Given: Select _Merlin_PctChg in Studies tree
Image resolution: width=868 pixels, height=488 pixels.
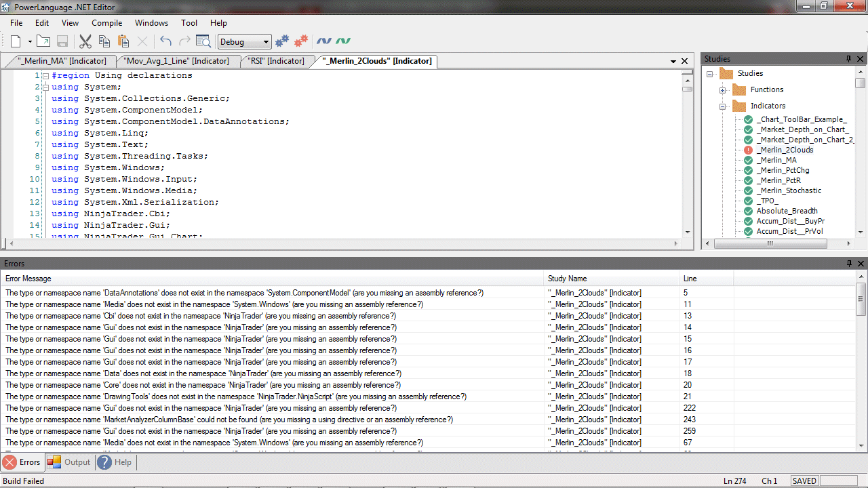Looking at the screenshot, I should pyautogui.click(x=783, y=170).
